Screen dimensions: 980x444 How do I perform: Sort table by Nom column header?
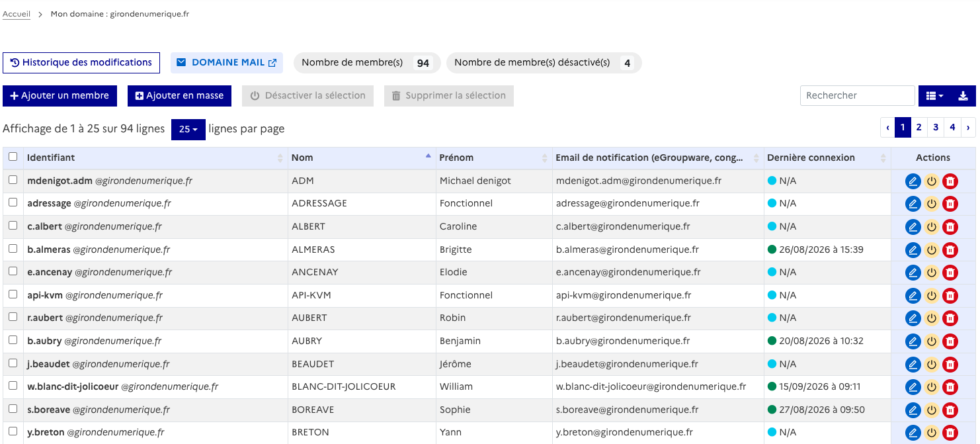362,158
